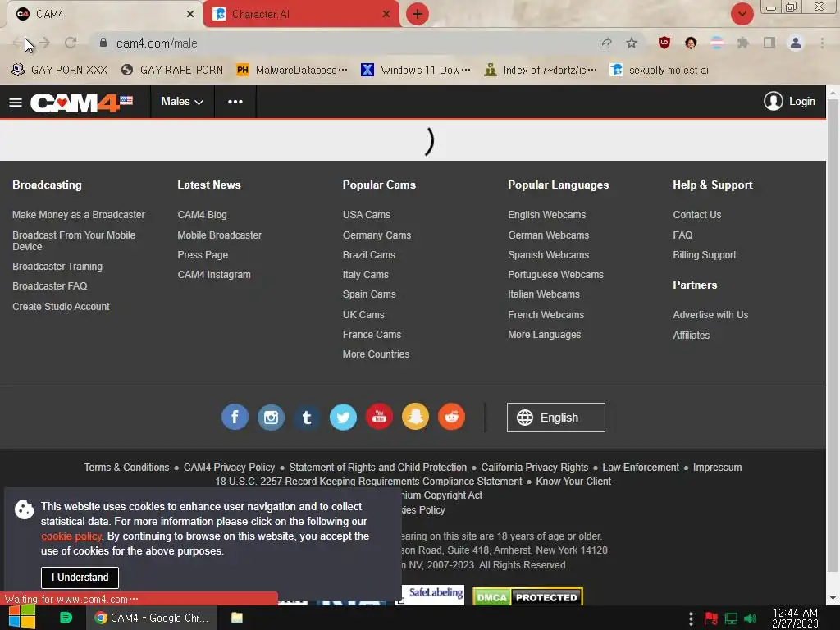Open the Germany Cams link
840x630 pixels.
coord(377,235)
